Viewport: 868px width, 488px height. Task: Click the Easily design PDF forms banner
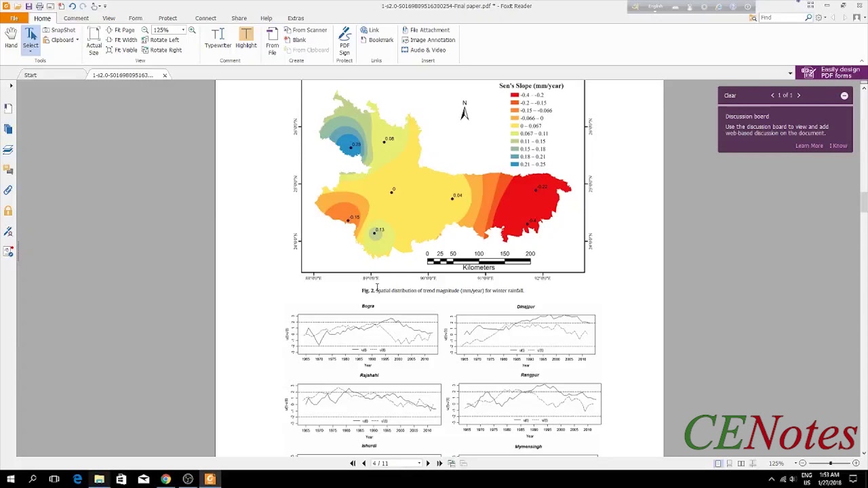(x=831, y=73)
